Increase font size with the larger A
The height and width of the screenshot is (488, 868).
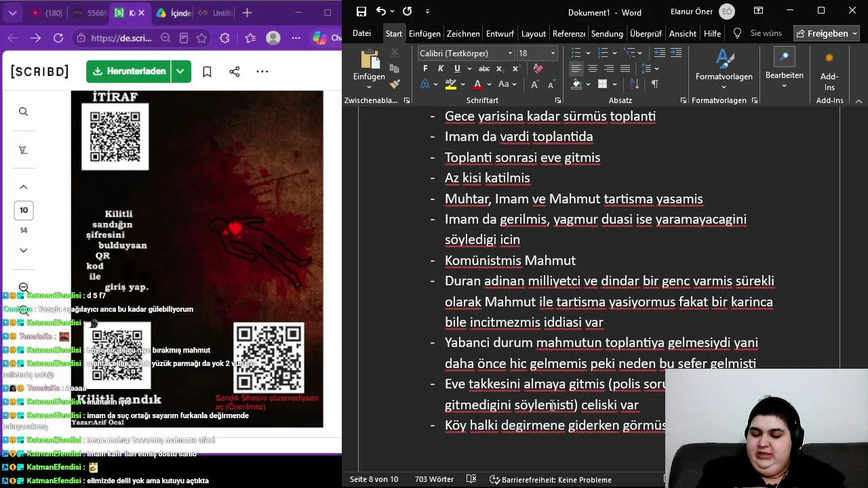click(535, 85)
